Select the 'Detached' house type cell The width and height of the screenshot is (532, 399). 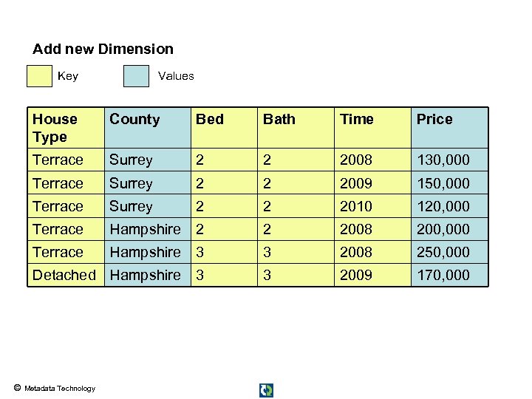click(x=66, y=275)
